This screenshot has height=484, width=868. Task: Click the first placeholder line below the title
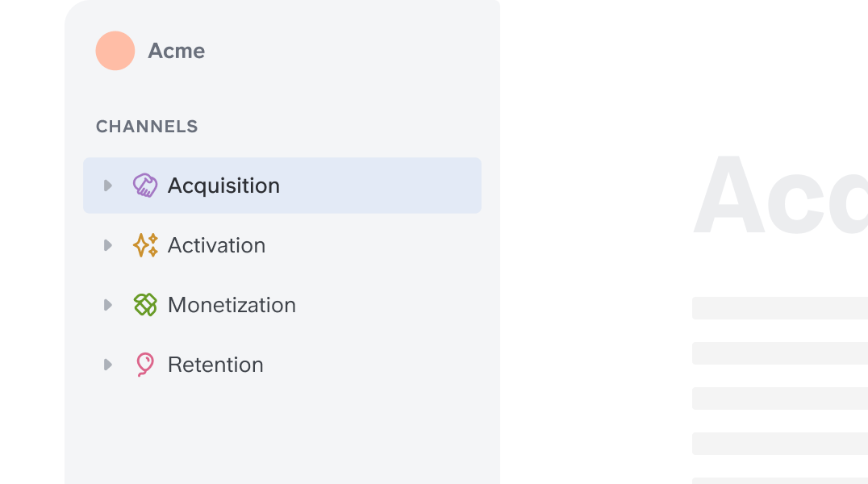click(779, 308)
